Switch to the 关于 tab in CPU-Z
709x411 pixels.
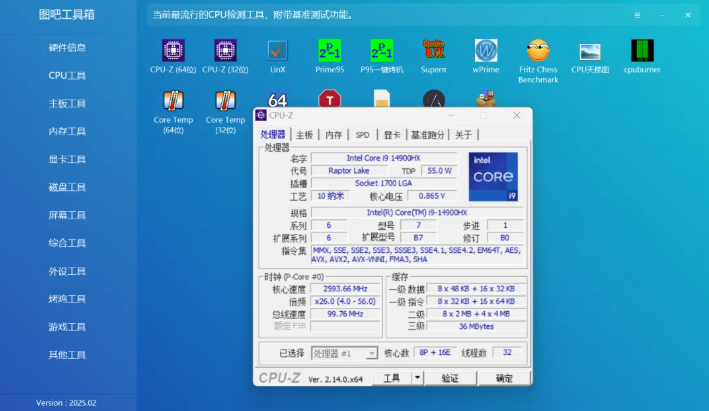[463, 135]
